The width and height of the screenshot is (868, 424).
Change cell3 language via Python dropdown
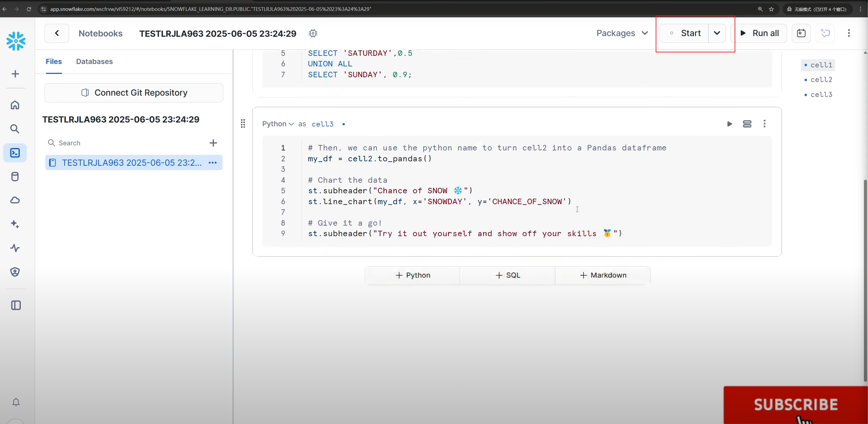[278, 124]
